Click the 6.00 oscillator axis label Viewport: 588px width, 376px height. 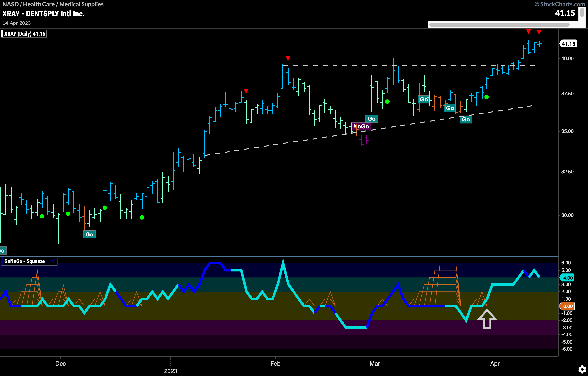(x=566, y=263)
